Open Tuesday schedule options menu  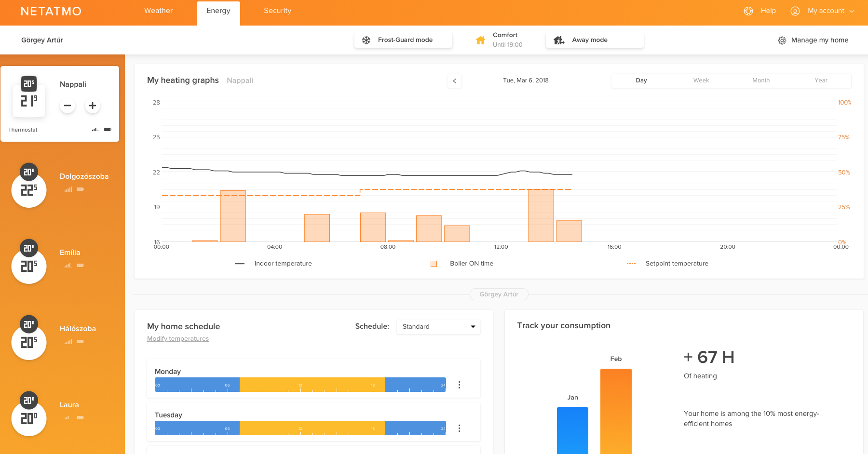coord(459,428)
